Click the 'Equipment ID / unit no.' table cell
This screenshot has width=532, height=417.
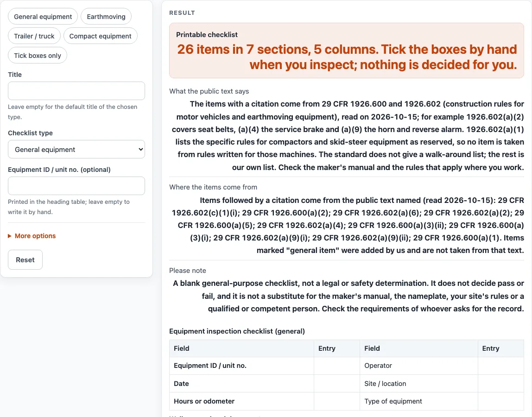(241, 366)
